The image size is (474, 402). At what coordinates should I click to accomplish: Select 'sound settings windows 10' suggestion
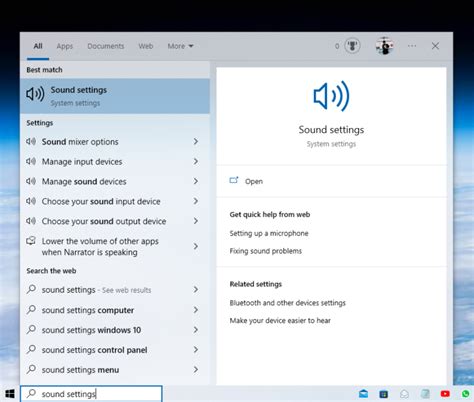click(x=115, y=330)
